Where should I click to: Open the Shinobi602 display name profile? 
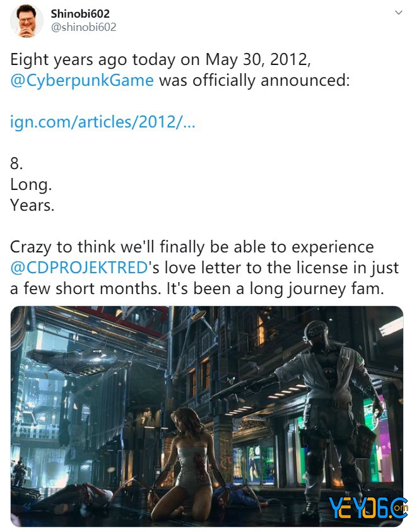(x=80, y=14)
